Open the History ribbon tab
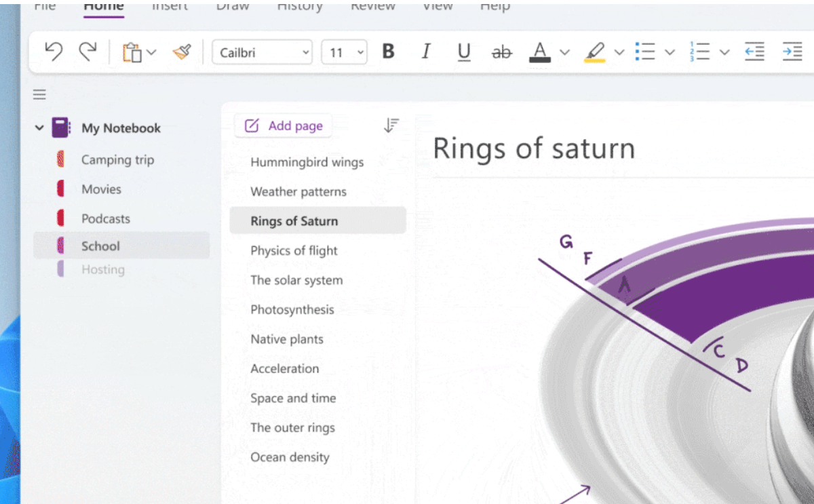Viewport: 814px width, 504px height. (x=300, y=6)
